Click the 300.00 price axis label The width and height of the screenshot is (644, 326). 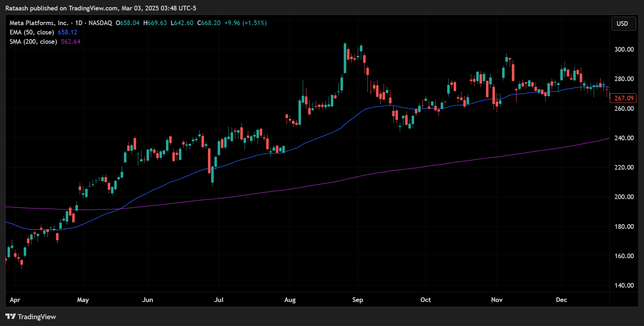pyautogui.click(x=624, y=49)
